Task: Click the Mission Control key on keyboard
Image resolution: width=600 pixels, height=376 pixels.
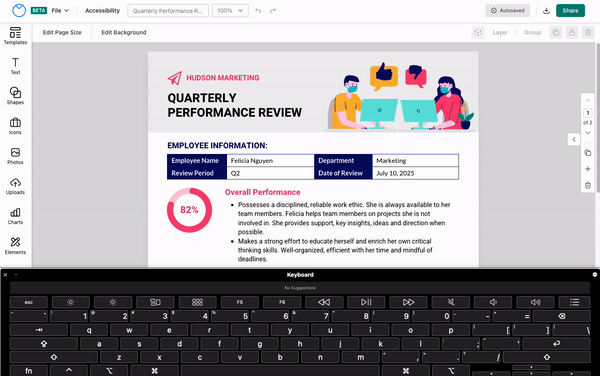Action: (x=155, y=302)
